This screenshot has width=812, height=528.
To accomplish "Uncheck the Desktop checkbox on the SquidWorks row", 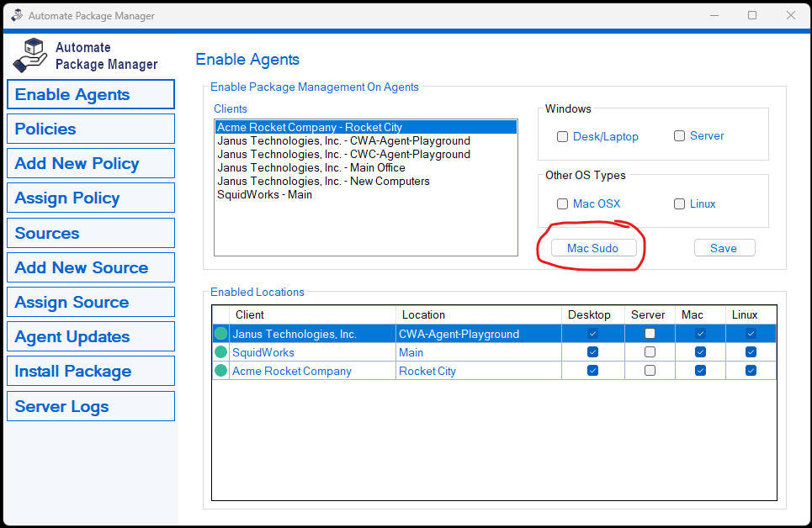I will coord(592,351).
